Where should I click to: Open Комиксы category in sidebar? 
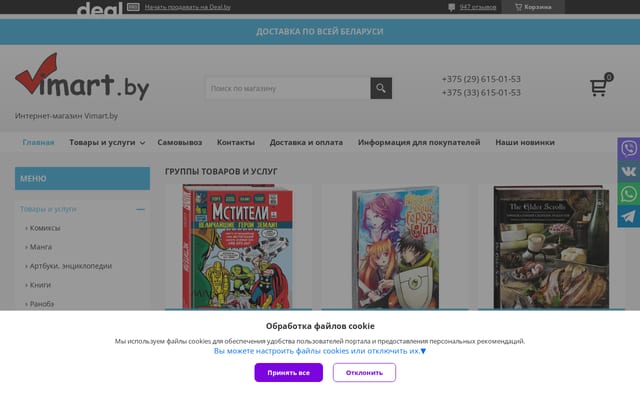coord(45,228)
